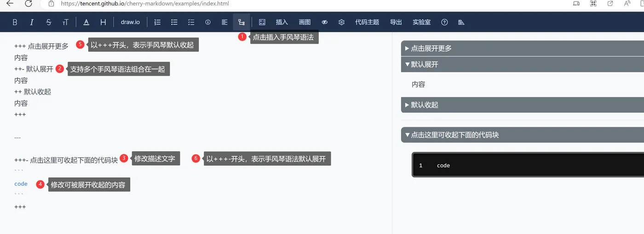Click the blue "code" text in the editor
Image resolution: width=644 pixels, height=234 pixels.
point(21,183)
